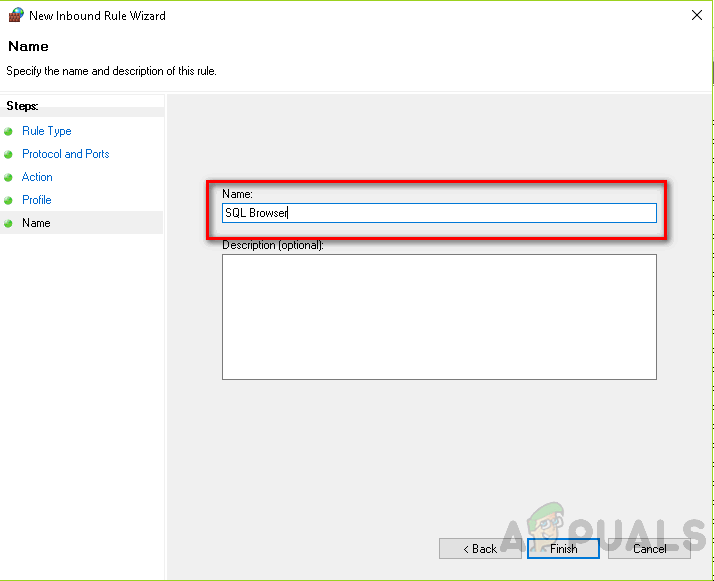Select the Profile step

[x=36, y=200]
